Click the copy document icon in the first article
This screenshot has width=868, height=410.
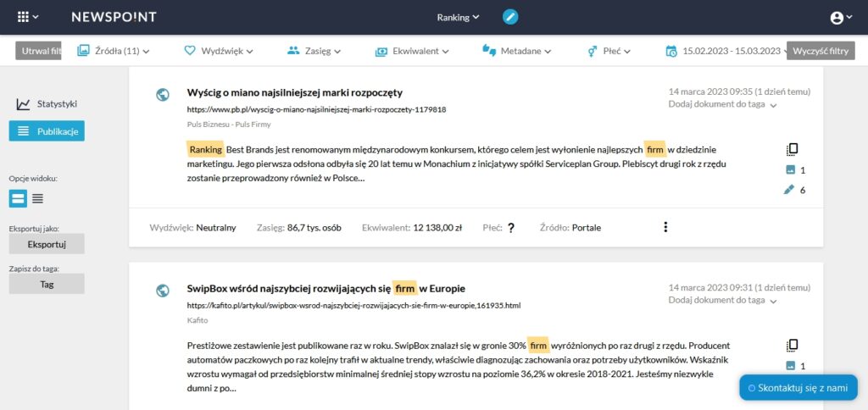point(793,149)
